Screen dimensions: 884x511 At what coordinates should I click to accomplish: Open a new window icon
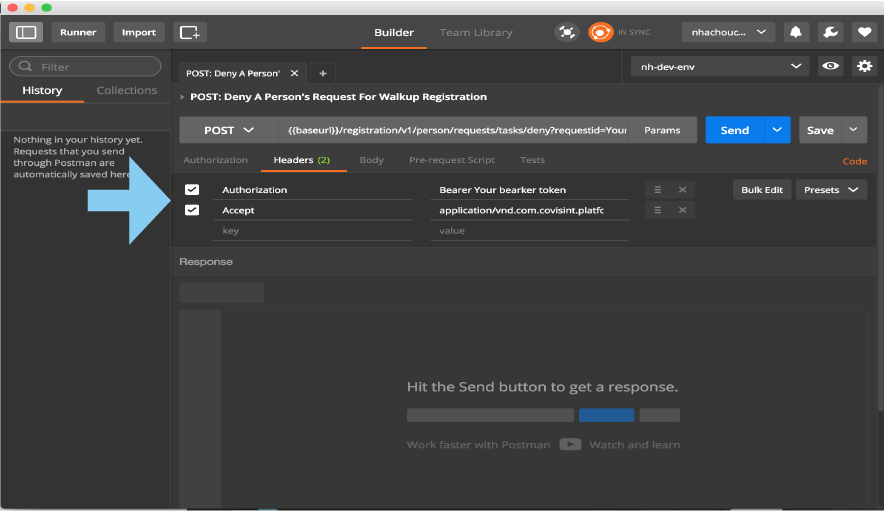190,32
